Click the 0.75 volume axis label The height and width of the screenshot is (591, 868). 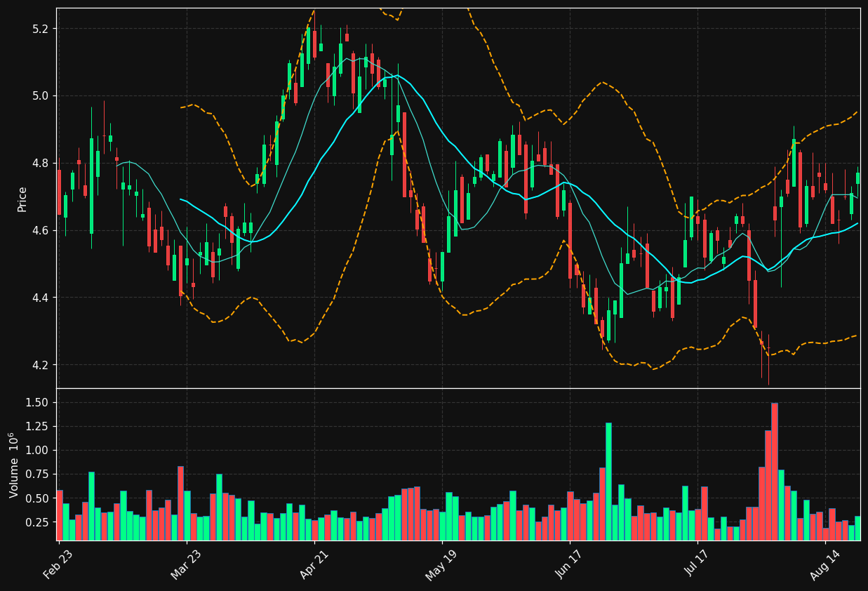pos(36,474)
